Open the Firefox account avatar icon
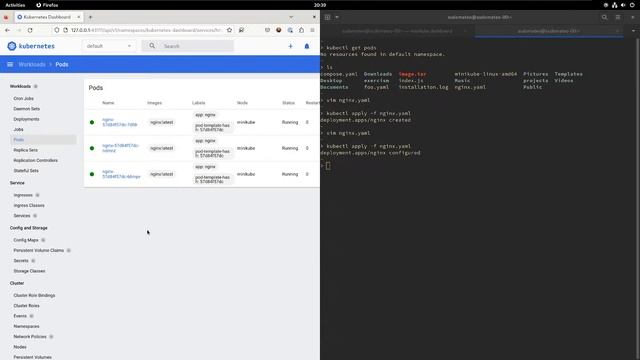Image resolution: width=640 pixels, height=360 pixels. pyautogui.click(x=279, y=30)
